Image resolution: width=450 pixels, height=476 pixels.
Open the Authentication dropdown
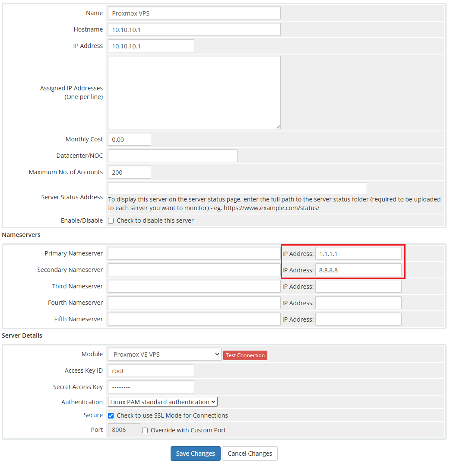(x=163, y=402)
